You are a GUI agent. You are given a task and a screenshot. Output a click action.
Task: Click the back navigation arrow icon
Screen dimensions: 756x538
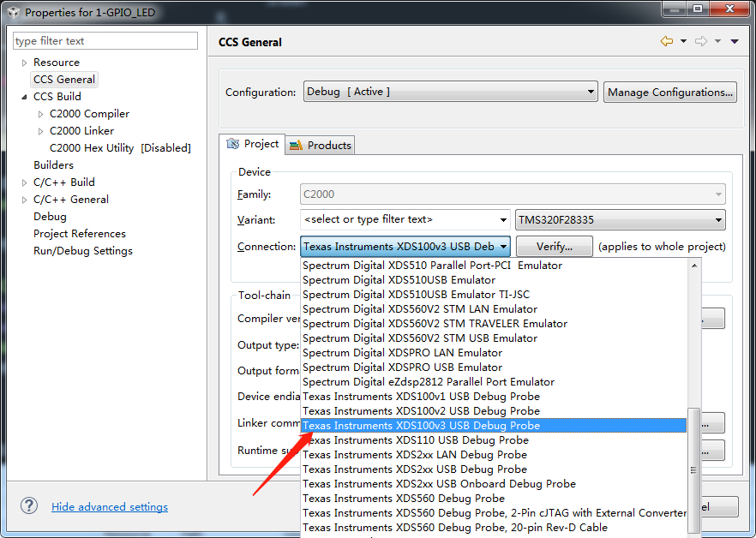(x=666, y=41)
